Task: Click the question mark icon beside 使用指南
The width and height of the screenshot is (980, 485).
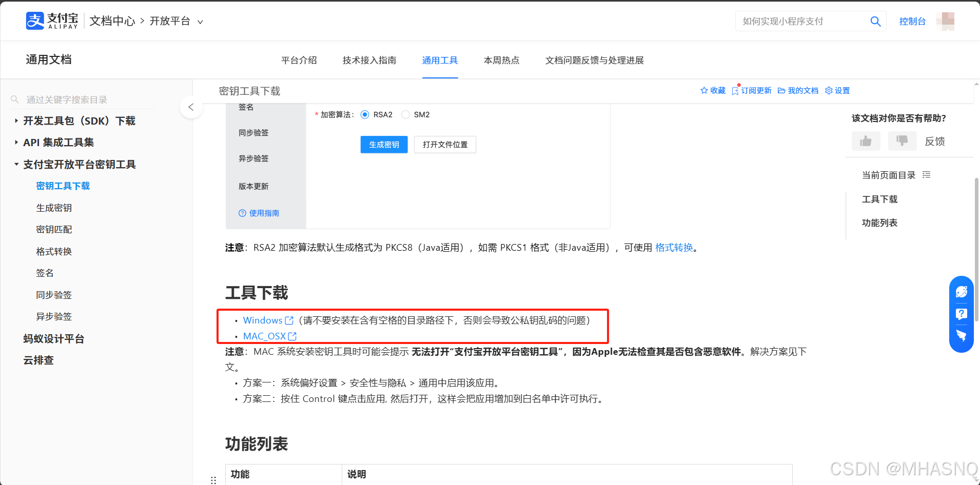Action: (242, 213)
